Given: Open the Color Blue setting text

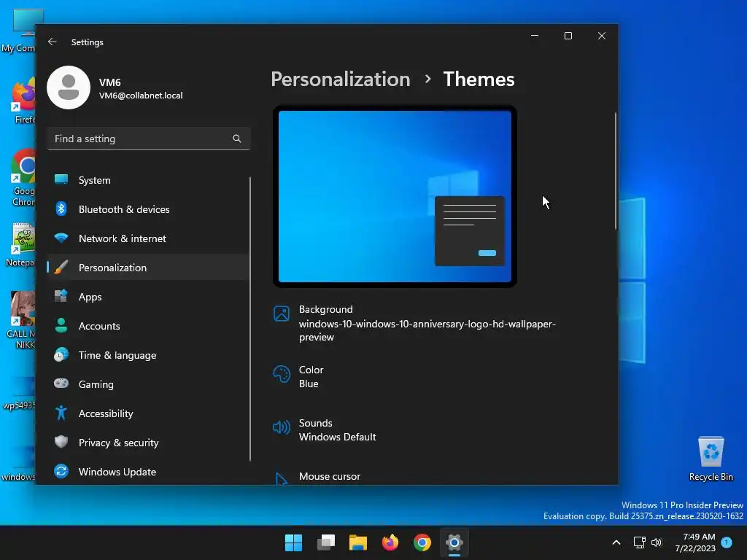Looking at the screenshot, I should point(311,377).
